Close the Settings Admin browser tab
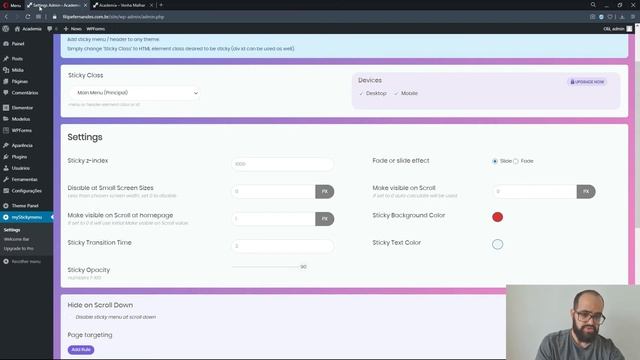 coord(85,5)
